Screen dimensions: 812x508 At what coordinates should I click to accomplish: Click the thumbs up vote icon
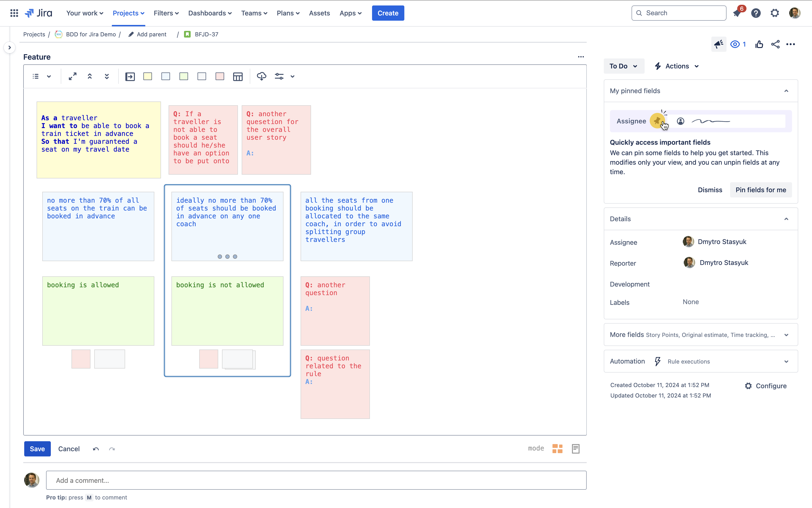point(759,44)
